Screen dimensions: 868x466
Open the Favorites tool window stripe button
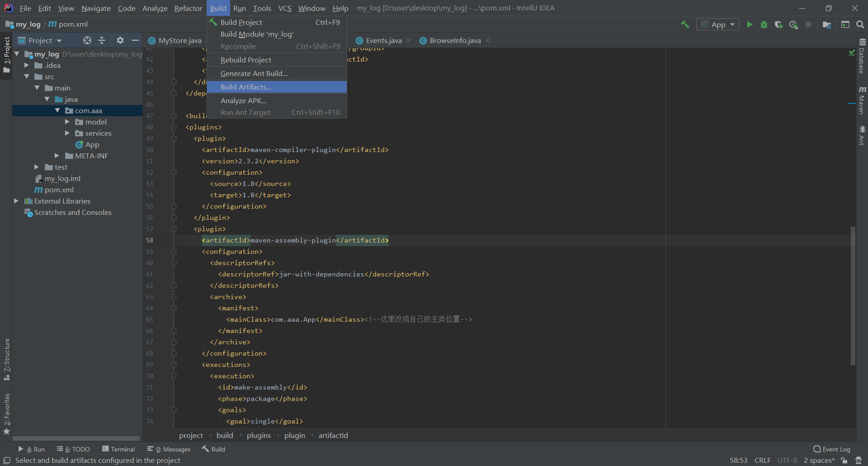7,414
